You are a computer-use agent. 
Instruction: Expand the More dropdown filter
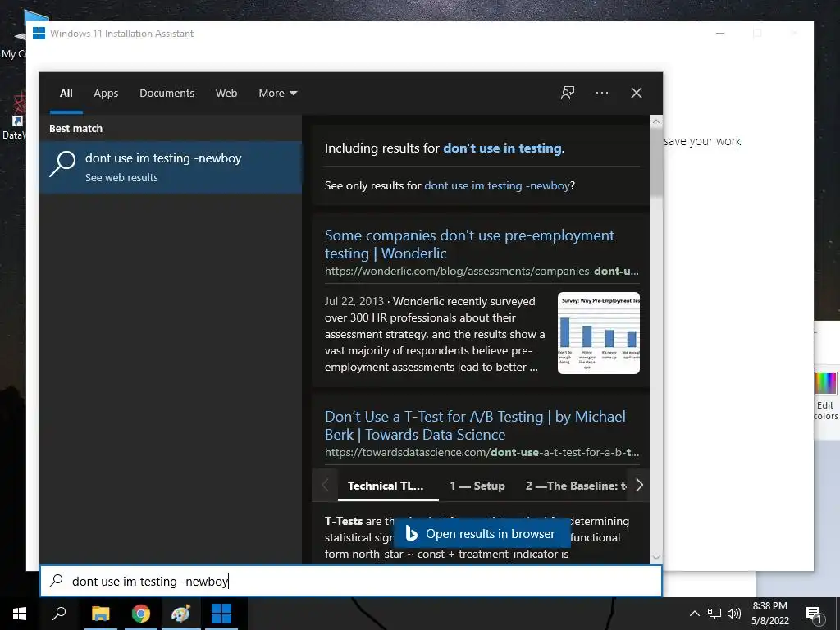[277, 94]
